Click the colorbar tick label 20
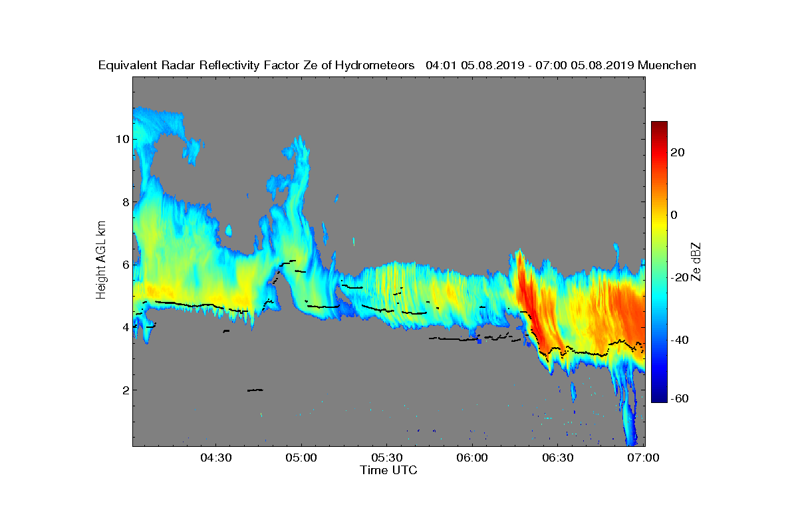This screenshot has height=532, width=798. (678, 152)
